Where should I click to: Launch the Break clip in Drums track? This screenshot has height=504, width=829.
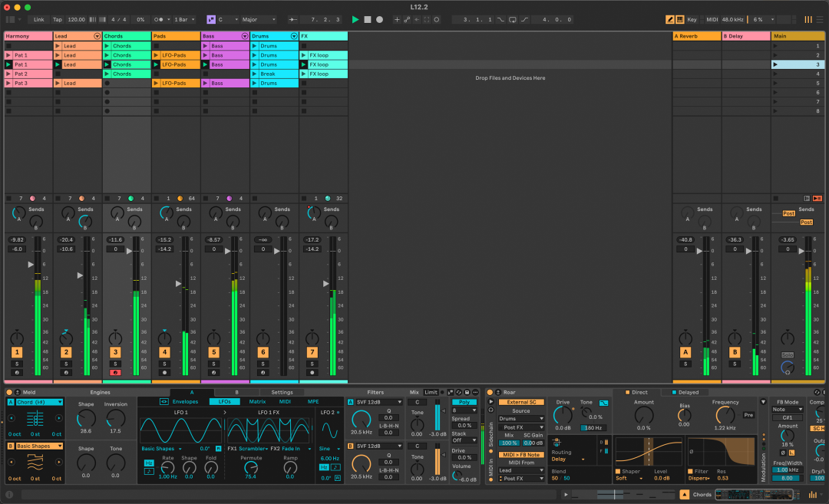click(254, 74)
